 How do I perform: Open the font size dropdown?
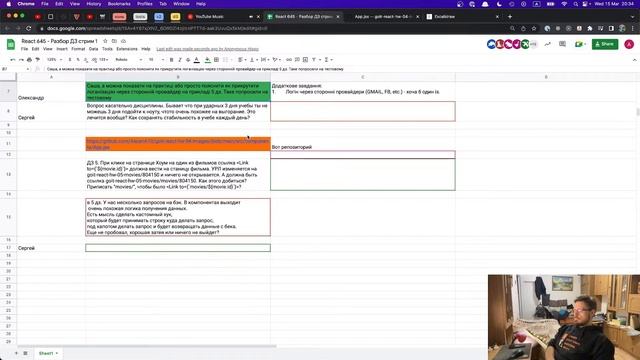[156, 60]
